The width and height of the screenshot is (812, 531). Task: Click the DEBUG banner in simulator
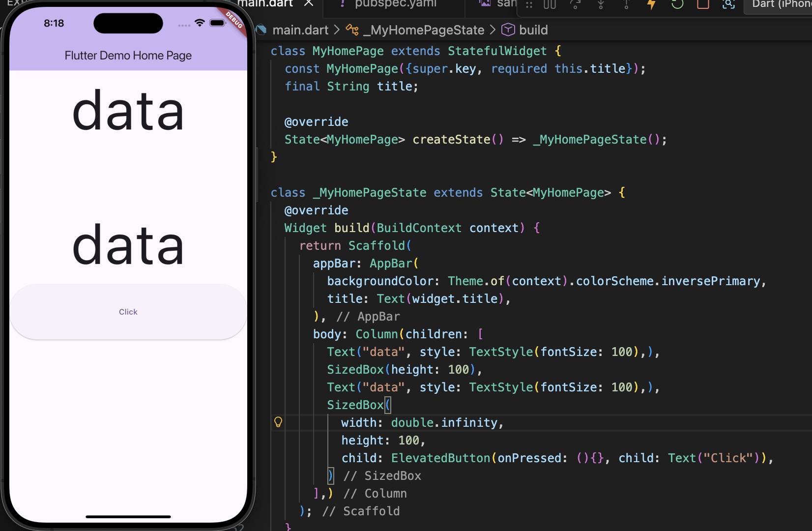(x=234, y=20)
